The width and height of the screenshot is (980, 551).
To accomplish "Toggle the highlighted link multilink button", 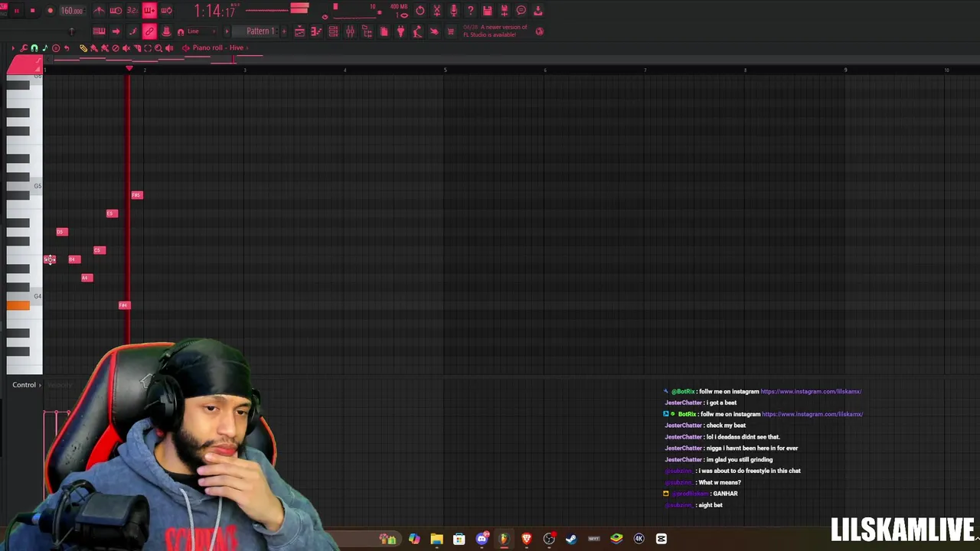I will (x=149, y=31).
